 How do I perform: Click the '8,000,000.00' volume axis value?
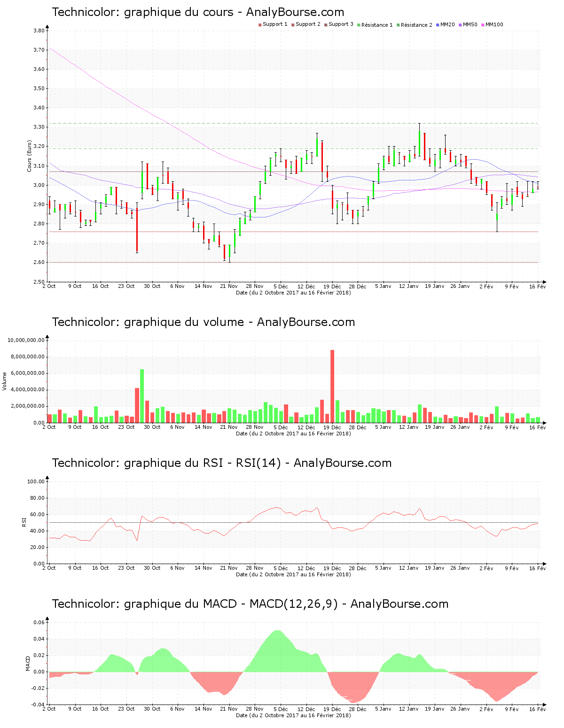tap(27, 357)
